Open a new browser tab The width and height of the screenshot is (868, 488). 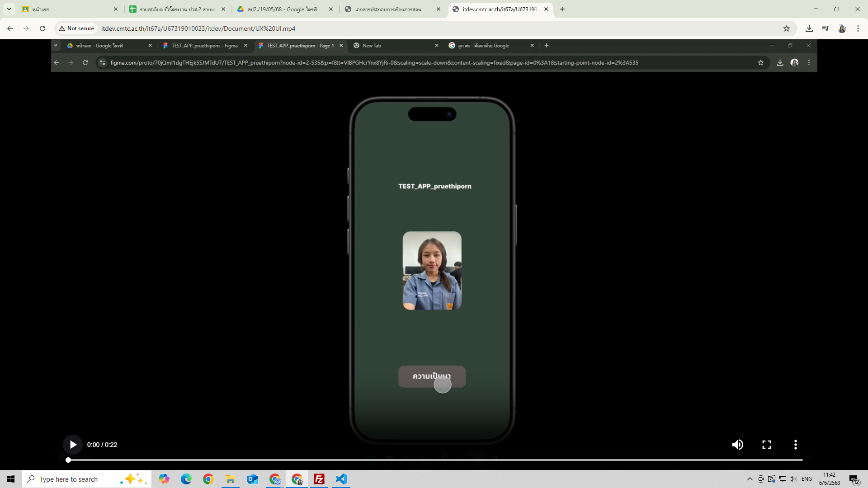click(x=562, y=9)
